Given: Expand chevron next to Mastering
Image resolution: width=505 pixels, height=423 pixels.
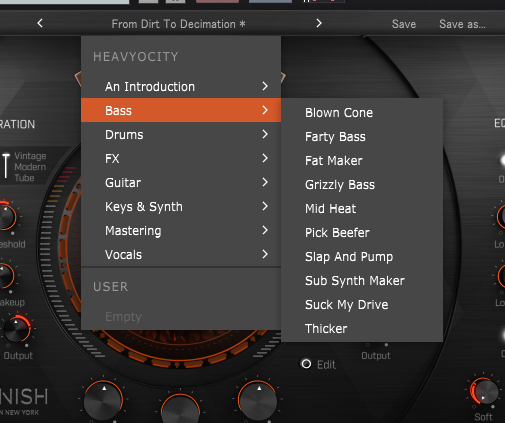Looking at the screenshot, I should [265, 230].
